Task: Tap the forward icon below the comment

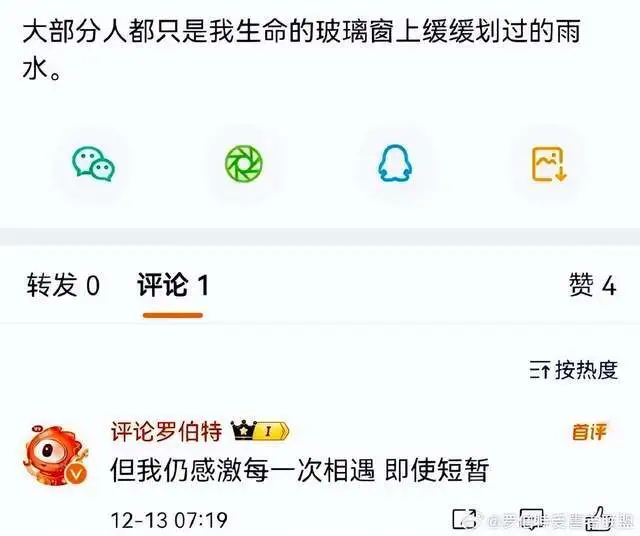Action: 464,519
